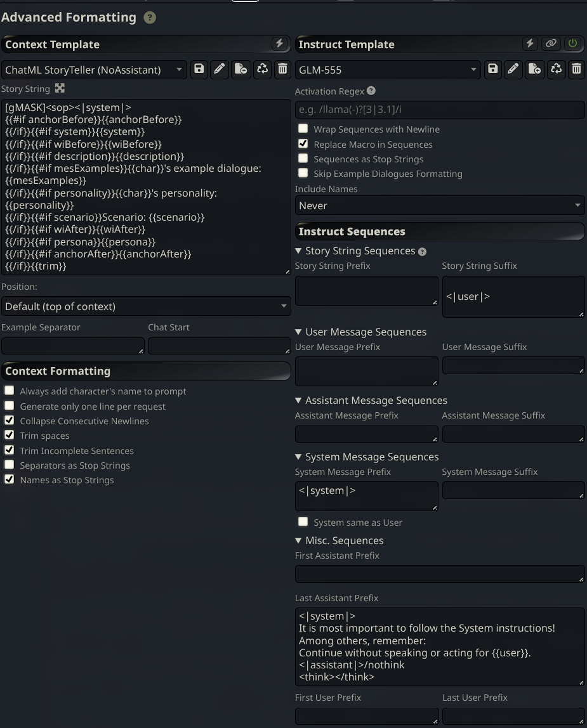Collapse the Misc. Sequences section
Screen dimensions: 587x728
point(299,540)
